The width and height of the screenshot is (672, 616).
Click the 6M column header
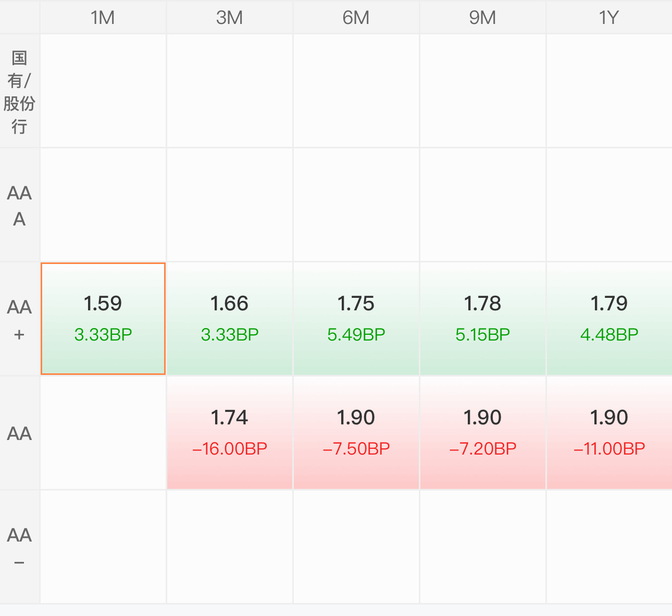[x=356, y=18]
